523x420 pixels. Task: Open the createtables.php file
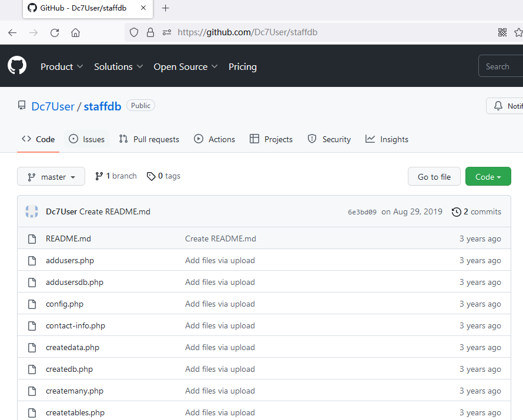point(75,412)
